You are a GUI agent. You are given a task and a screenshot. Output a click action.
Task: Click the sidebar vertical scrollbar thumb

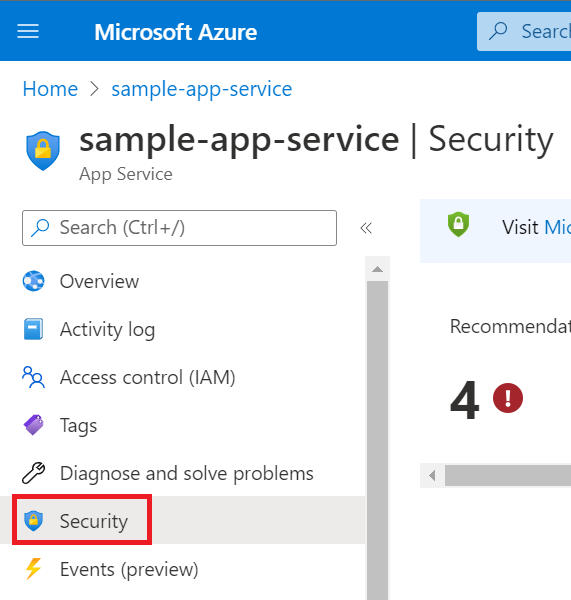[377, 440]
